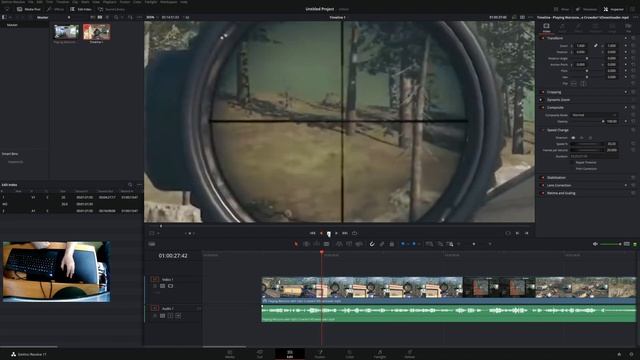Open the Effects Library panel
The image size is (640, 360).
pos(56,9)
